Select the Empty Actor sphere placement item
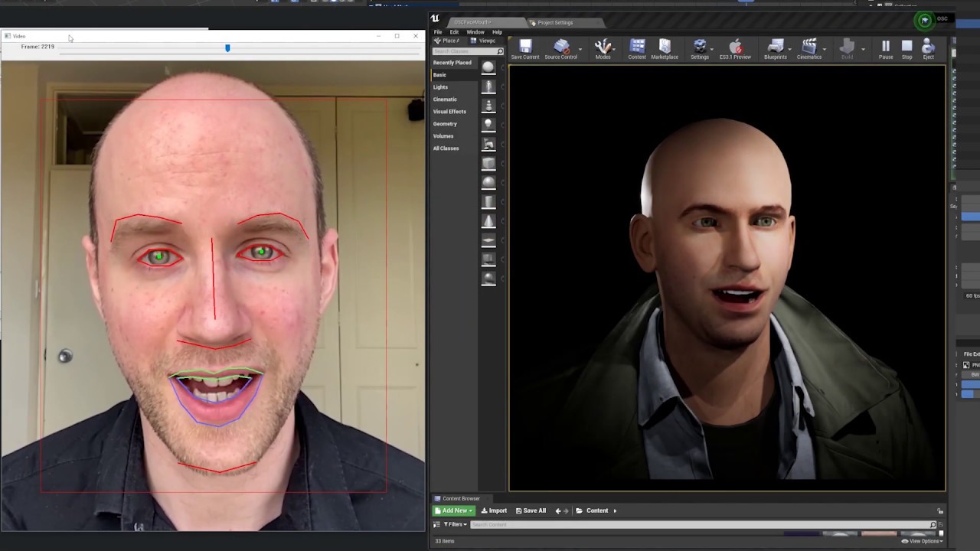 488,67
